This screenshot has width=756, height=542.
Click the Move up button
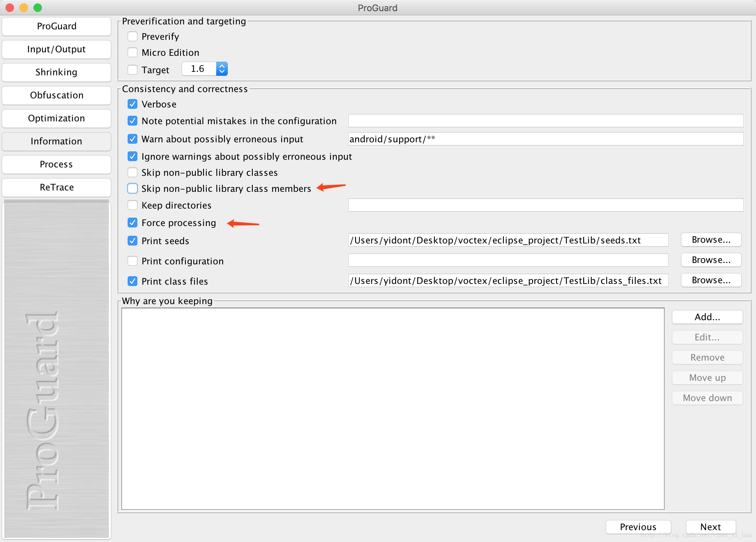pyautogui.click(x=707, y=378)
